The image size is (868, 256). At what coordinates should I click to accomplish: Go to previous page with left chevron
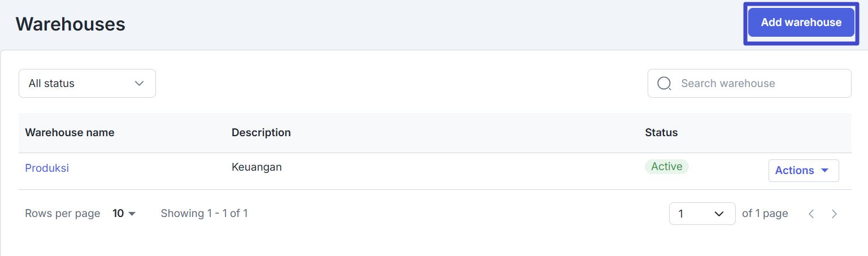[811, 214]
